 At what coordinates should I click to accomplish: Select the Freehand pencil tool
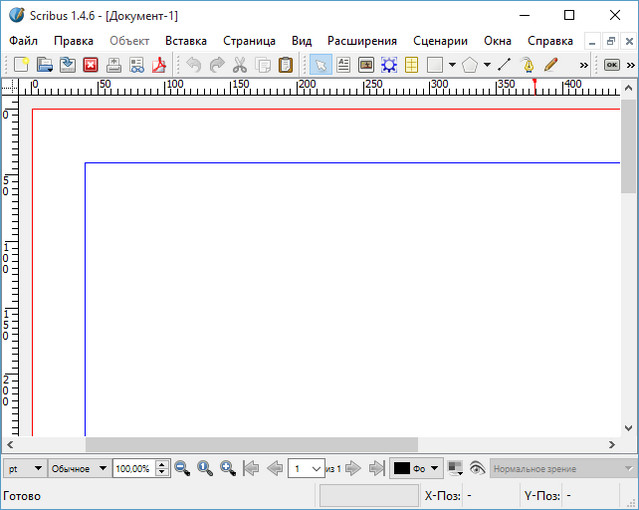(550, 65)
